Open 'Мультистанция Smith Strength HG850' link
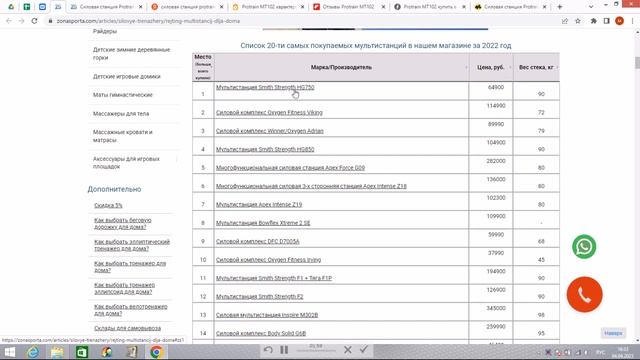 tap(265, 149)
